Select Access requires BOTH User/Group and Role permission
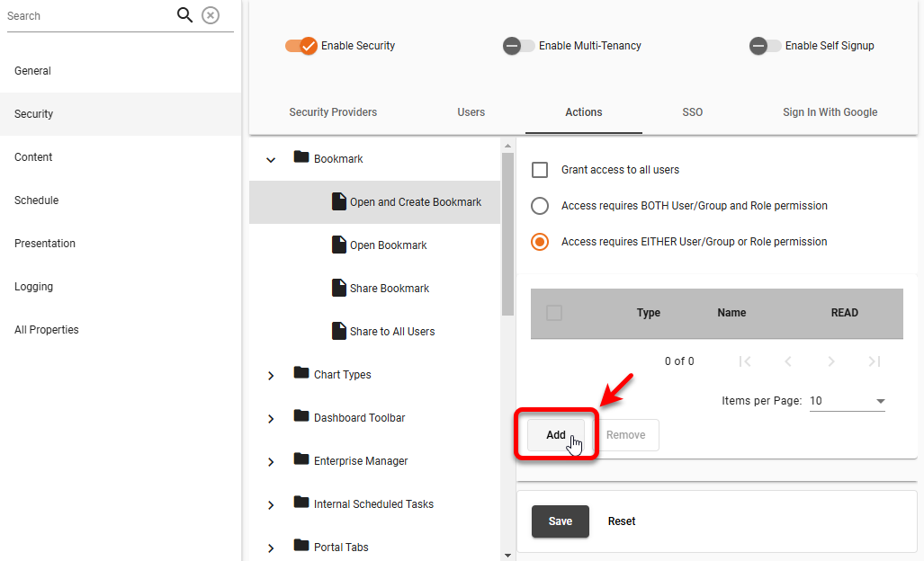 tap(540, 206)
